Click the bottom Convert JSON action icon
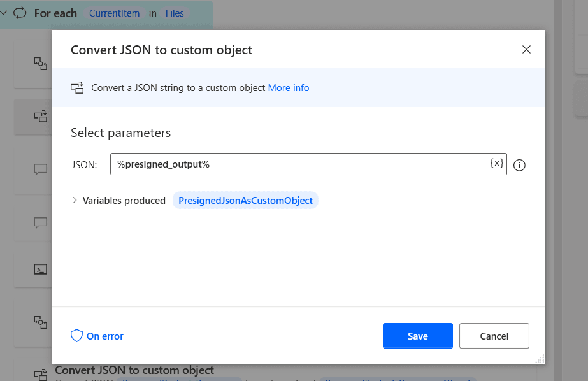The image size is (588, 381). coord(40,374)
